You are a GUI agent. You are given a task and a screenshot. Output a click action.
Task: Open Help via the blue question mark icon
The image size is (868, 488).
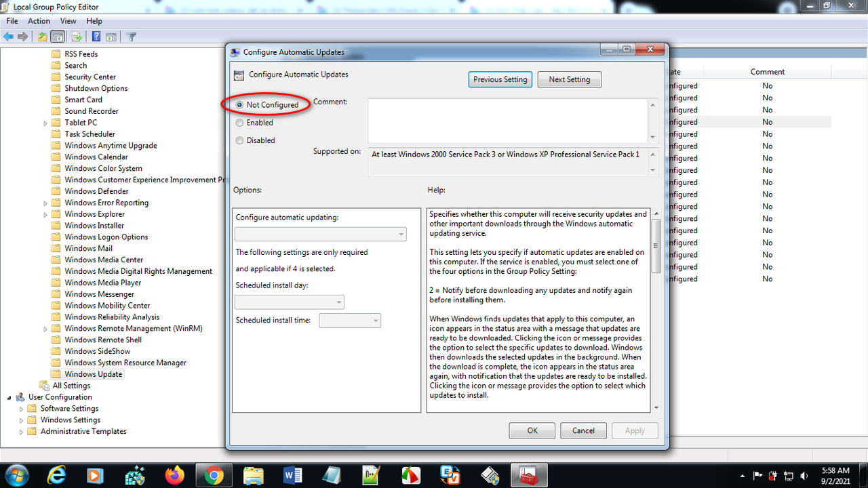click(96, 37)
